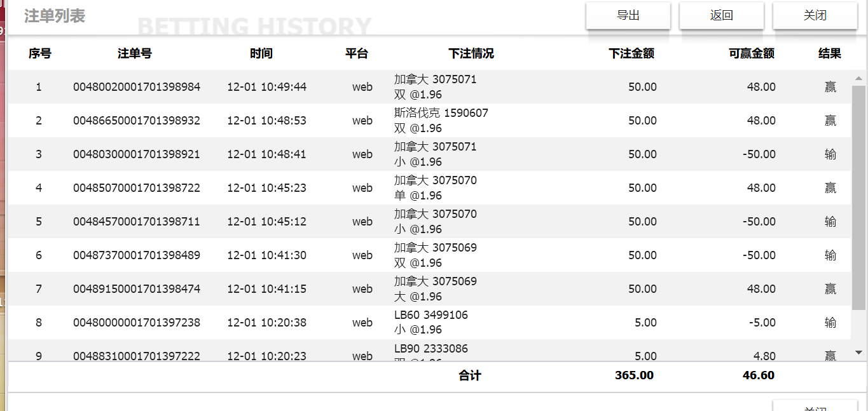Click the 结果 column header
The width and height of the screenshot is (868, 411).
829,54
